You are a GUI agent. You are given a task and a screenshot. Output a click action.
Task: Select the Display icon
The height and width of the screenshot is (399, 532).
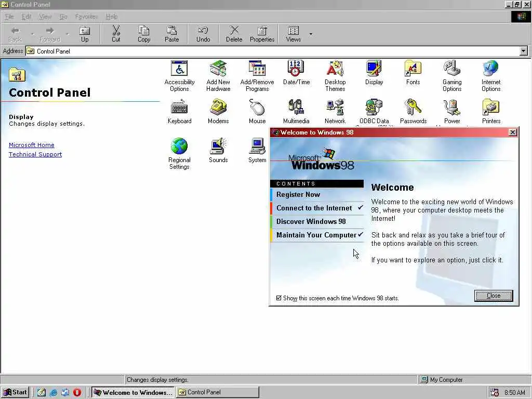pyautogui.click(x=374, y=73)
